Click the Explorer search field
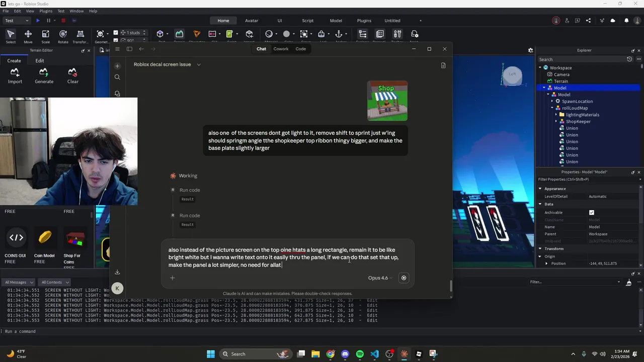 581,59
